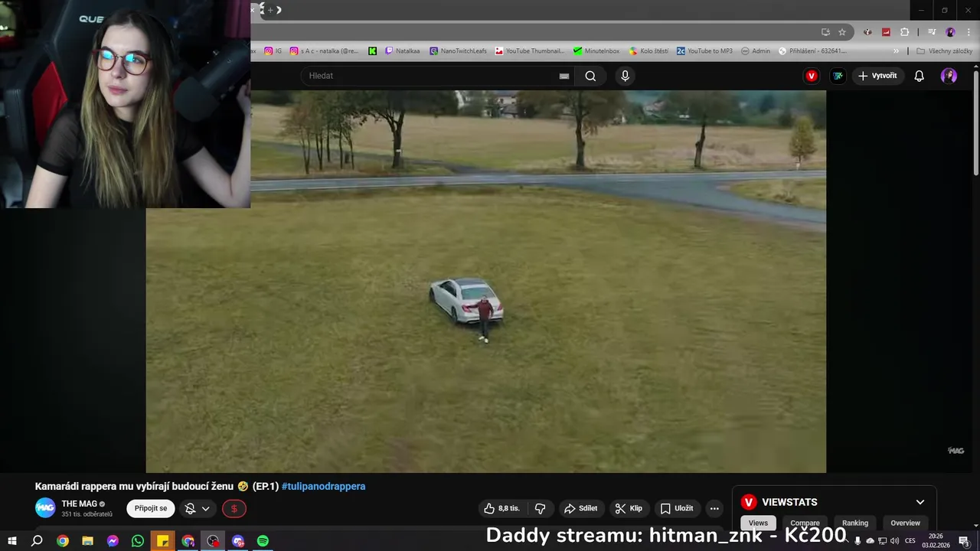
Task: Open the Windows notification center icon
Action: click(x=964, y=541)
